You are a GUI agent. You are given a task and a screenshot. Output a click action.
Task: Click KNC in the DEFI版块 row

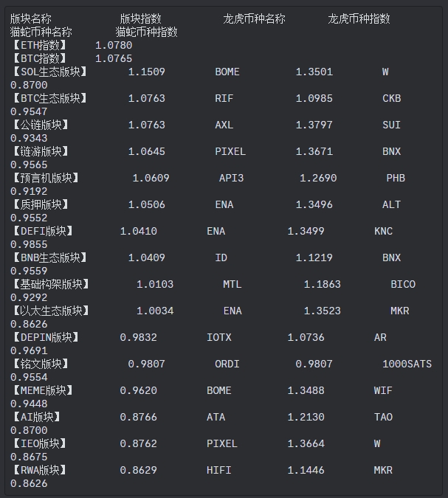coord(384,231)
